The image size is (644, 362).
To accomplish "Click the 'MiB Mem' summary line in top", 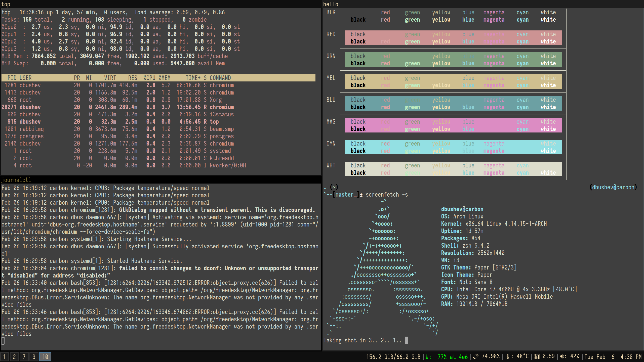I will pos(115,56).
